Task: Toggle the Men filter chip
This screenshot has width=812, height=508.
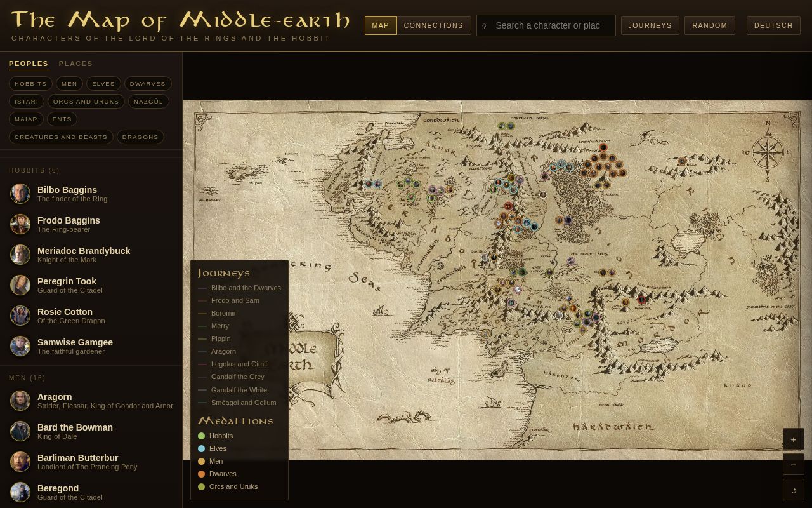Action: (x=69, y=84)
